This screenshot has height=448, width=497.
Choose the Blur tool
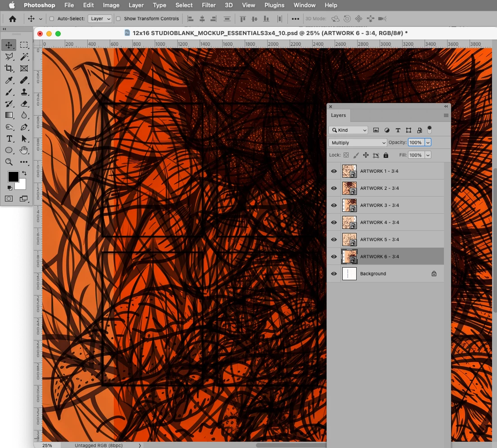click(24, 116)
